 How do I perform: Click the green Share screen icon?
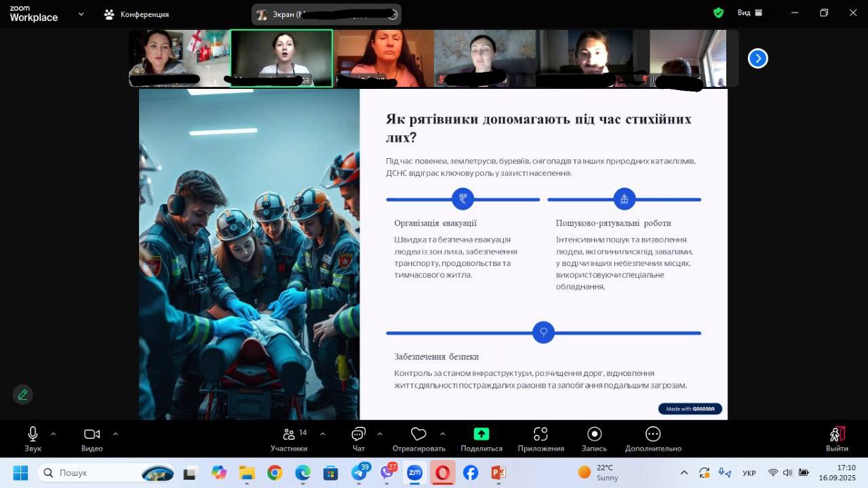481,434
